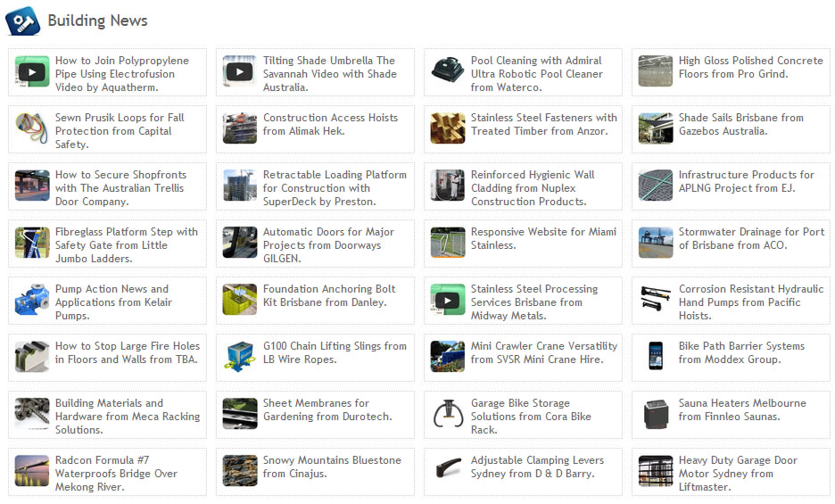The height and width of the screenshot is (504, 835).
Task: Click the Fire Holes TBA thumbnail
Action: 32,357
